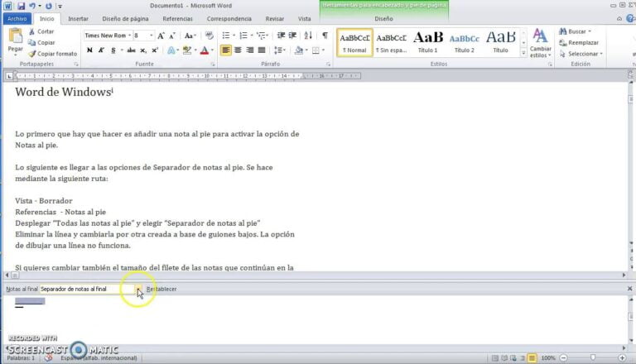Switch to draft view icon in status bar
Screen dimensions: 636x364
pyautogui.click(x=532, y=358)
